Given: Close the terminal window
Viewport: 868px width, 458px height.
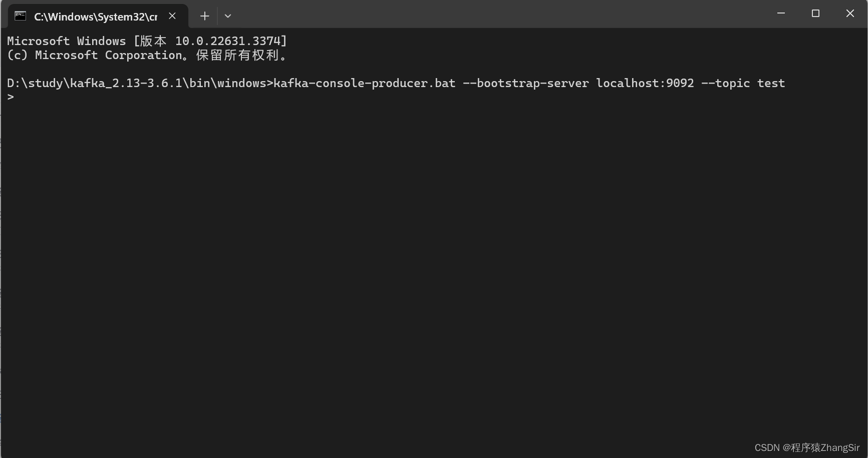Looking at the screenshot, I should click(850, 14).
